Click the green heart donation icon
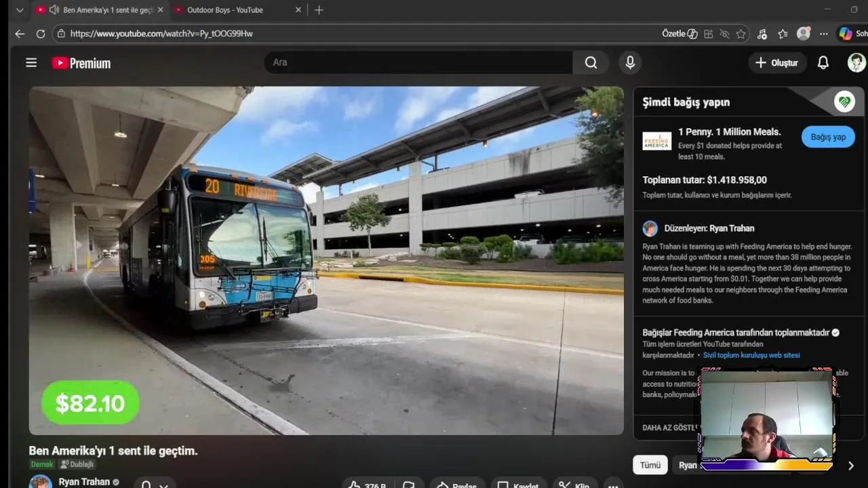Viewport: 868px width, 488px height. 844,102
